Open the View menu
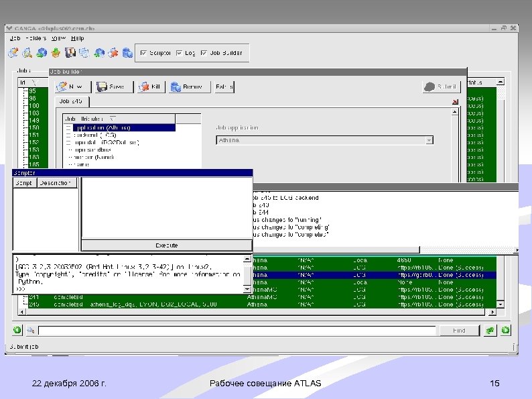 [x=58, y=38]
